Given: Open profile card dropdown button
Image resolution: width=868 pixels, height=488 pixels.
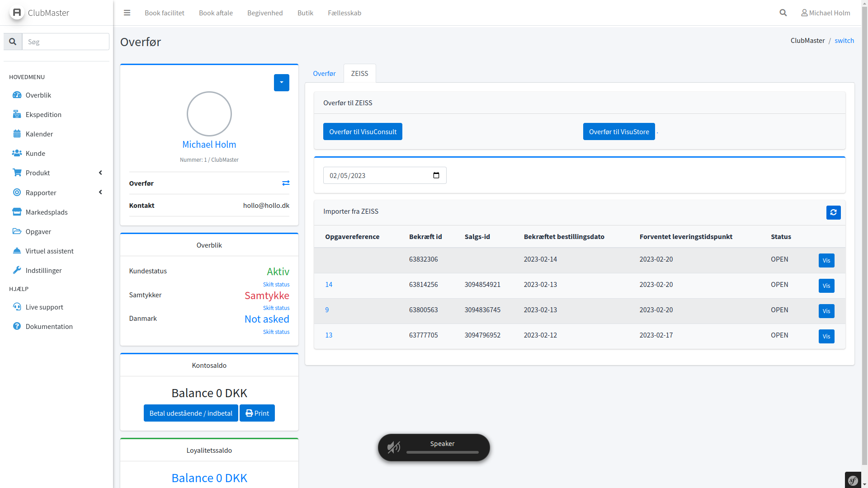Looking at the screenshot, I should [281, 83].
